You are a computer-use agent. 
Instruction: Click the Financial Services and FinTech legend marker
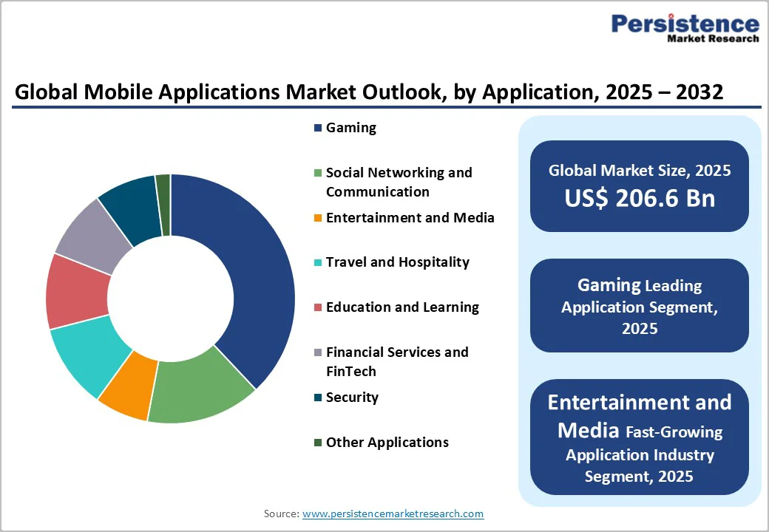click(x=316, y=352)
